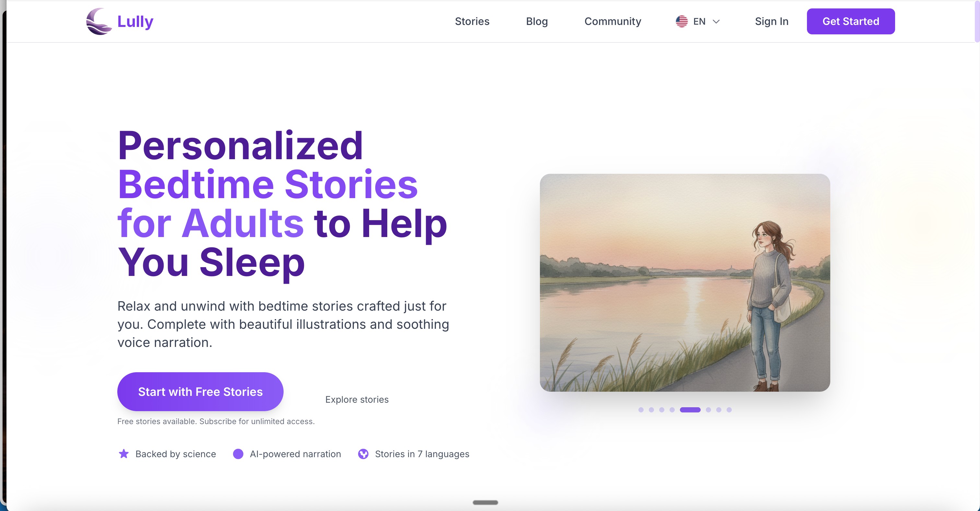
Task: Click the star icon beside Backed by science
Action: pyautogui.click(x=124, y=454)
